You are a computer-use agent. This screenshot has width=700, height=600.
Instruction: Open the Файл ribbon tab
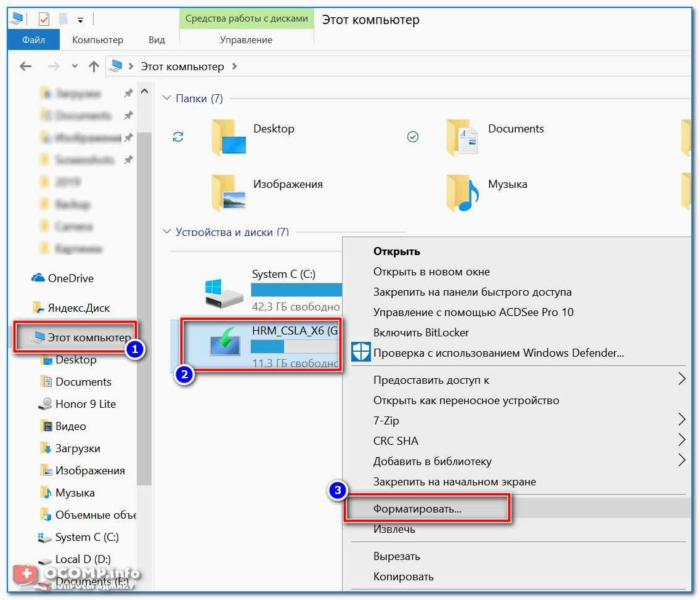click(x=33, y=39)
